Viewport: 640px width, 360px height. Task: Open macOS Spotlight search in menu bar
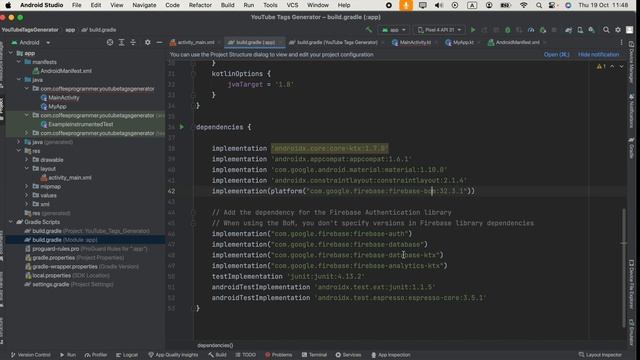tap(539, 5)
